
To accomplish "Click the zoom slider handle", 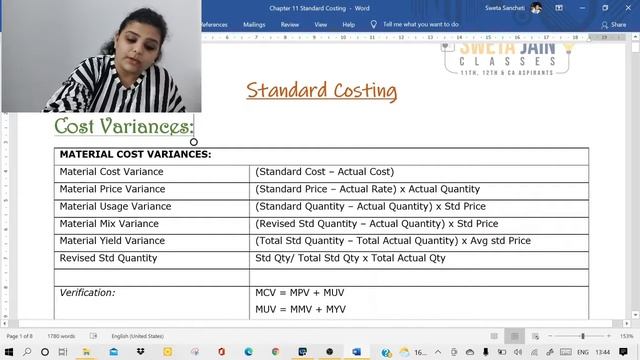I will click(583, 336).
